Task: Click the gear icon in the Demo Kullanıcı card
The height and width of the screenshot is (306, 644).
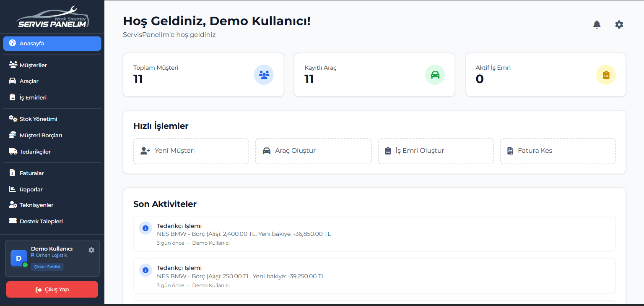Action: click(x=91, y=250)
